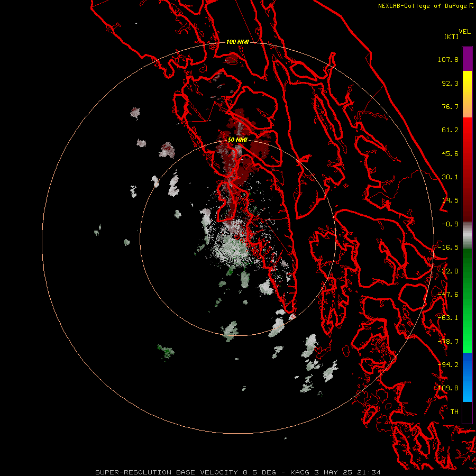
Task: Click the -78.7 velocity value
Action: [448, 342]
